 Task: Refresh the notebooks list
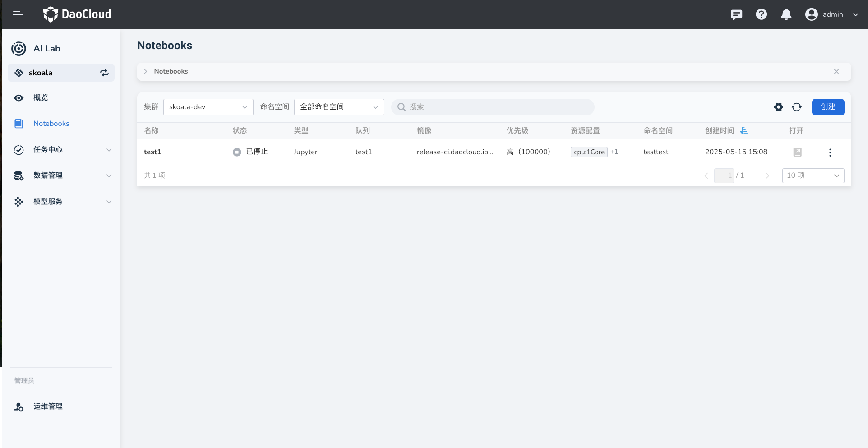(796, 107)
